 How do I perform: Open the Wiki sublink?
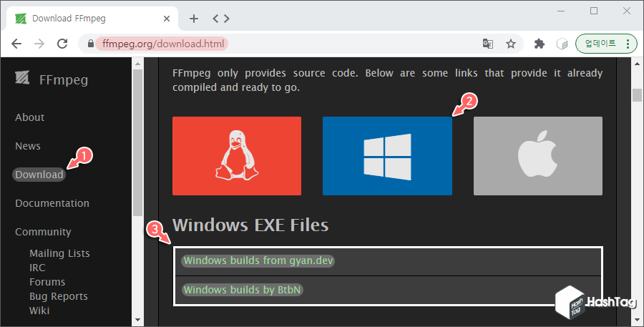[x=39, y=311]
